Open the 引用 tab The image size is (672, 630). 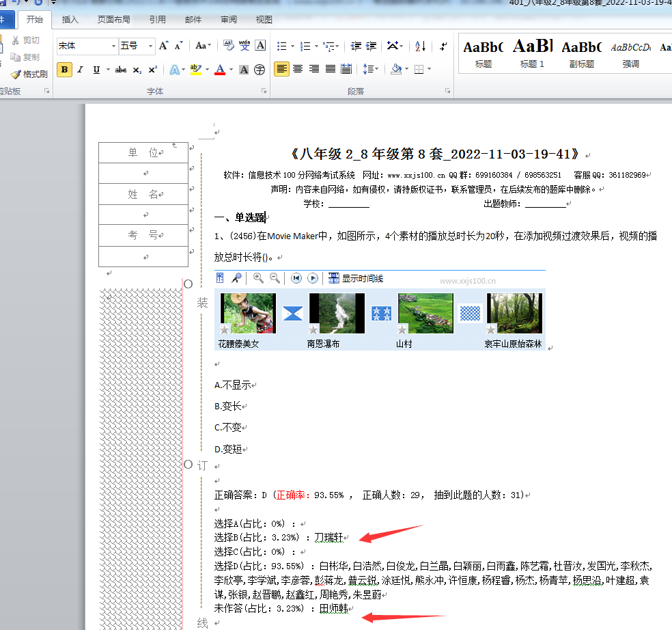coord(157,20)
